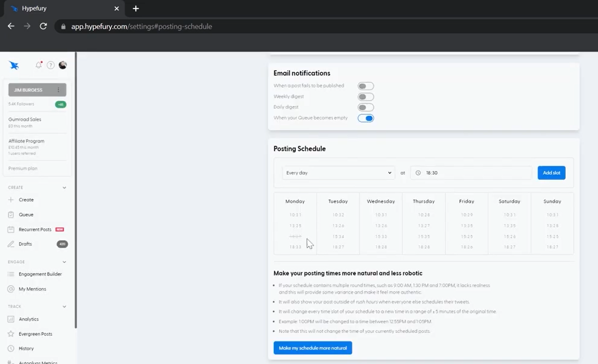
Task: Click the Hypefury bird logo
Action: click(x=14, y=64)
